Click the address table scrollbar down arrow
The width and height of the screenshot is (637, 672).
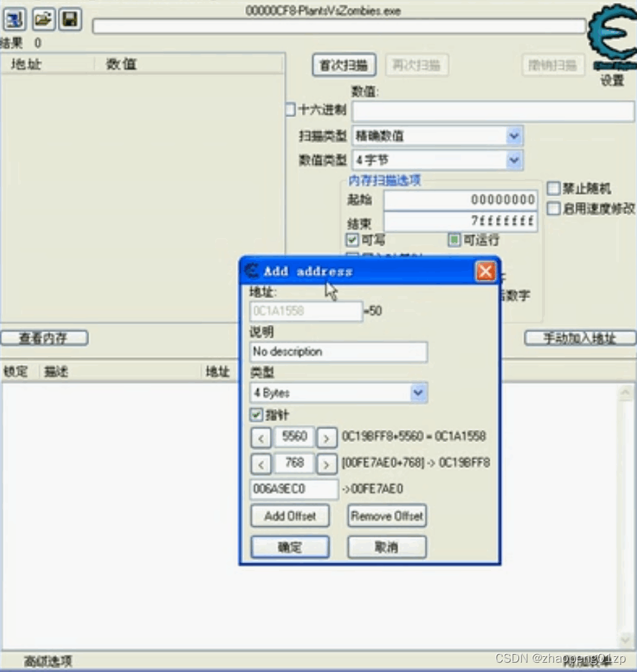[x=625, y=640]
